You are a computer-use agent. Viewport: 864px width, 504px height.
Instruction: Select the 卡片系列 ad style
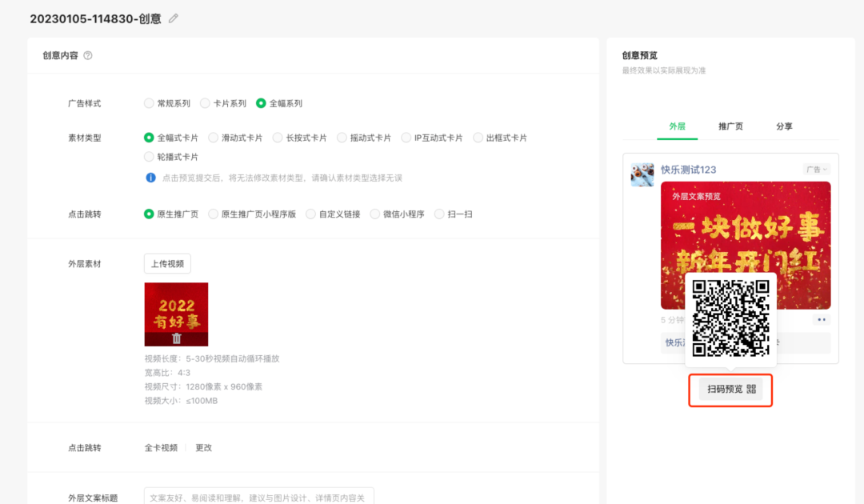(223, 103)
